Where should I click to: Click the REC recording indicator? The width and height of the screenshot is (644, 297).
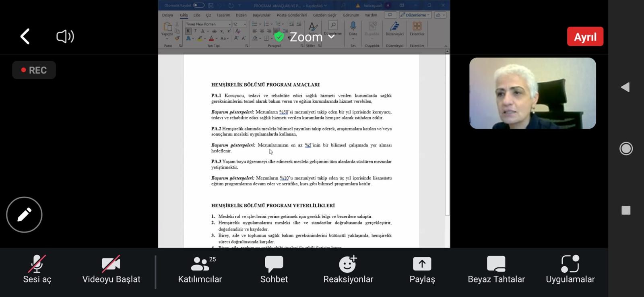click(x=34, y=70)
